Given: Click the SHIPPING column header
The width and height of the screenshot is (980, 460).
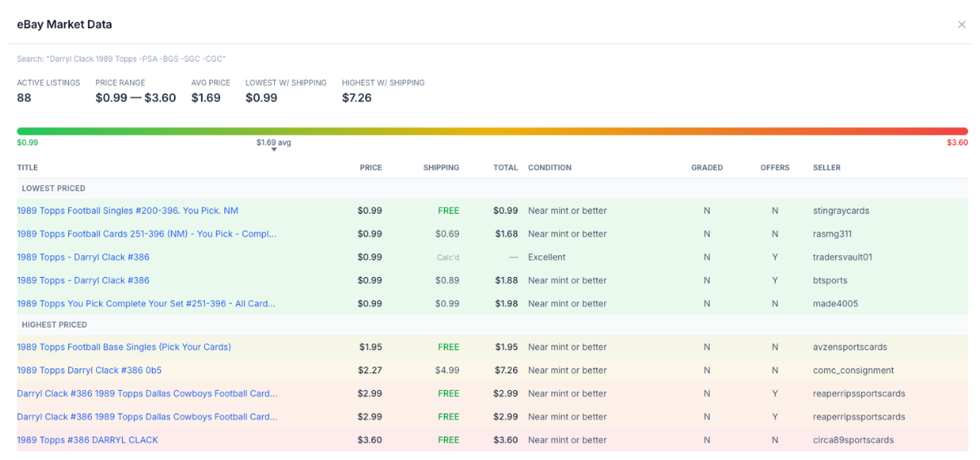Looking at the screenshot, I should 441,167.
